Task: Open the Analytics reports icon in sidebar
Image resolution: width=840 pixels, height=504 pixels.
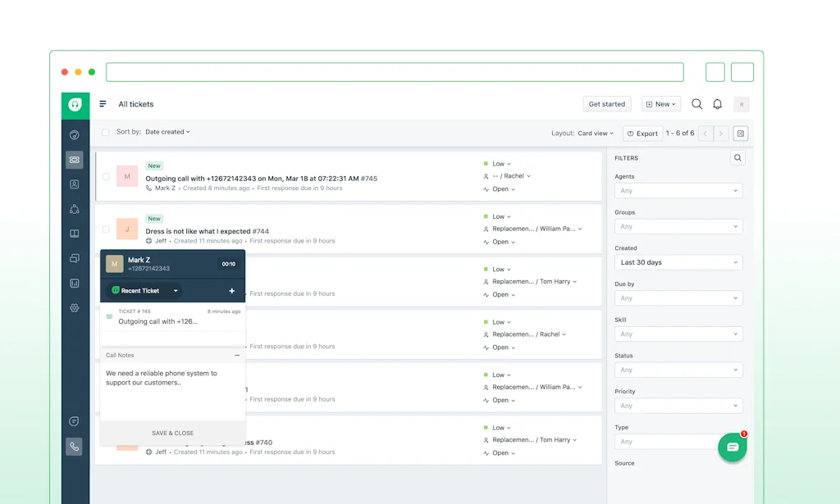Action: [75, 283]
